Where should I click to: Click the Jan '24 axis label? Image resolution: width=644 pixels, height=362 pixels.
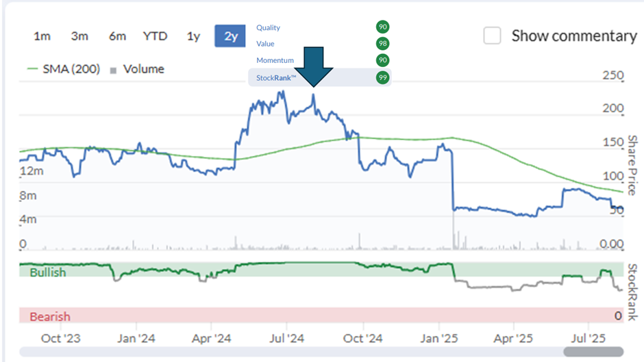136,339
